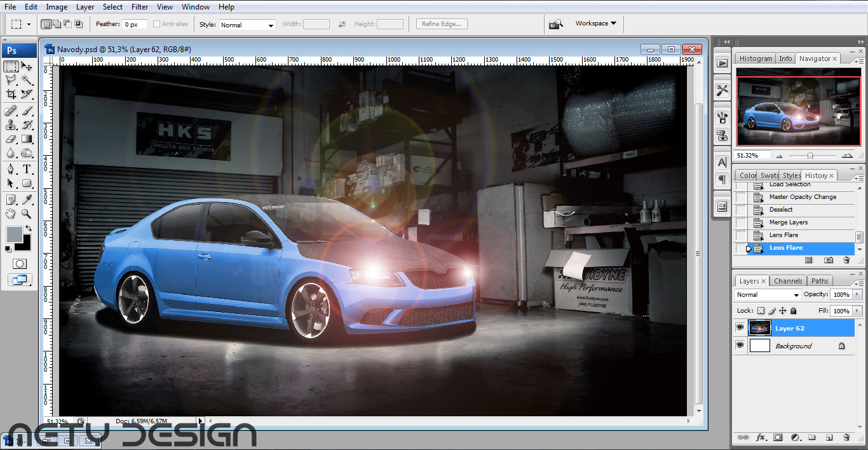Swap foreground and background colors
Viewport: 868px width, 450px height.
click(28, 228)
